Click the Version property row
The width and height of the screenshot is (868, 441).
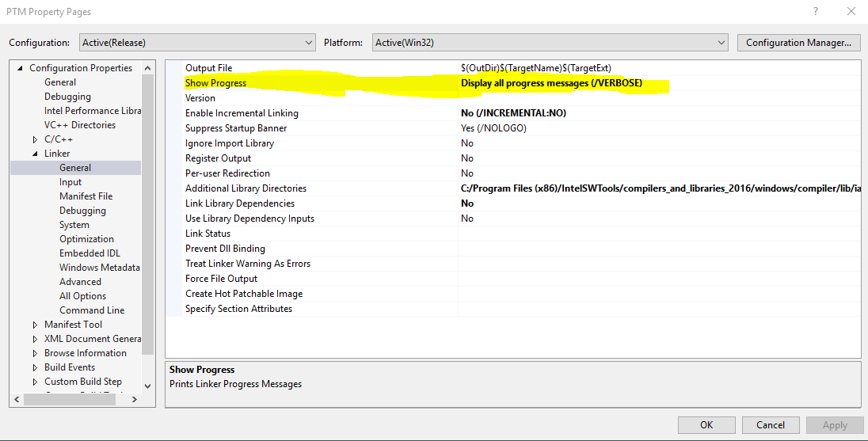pyautogui.click(x=521, y=98)
